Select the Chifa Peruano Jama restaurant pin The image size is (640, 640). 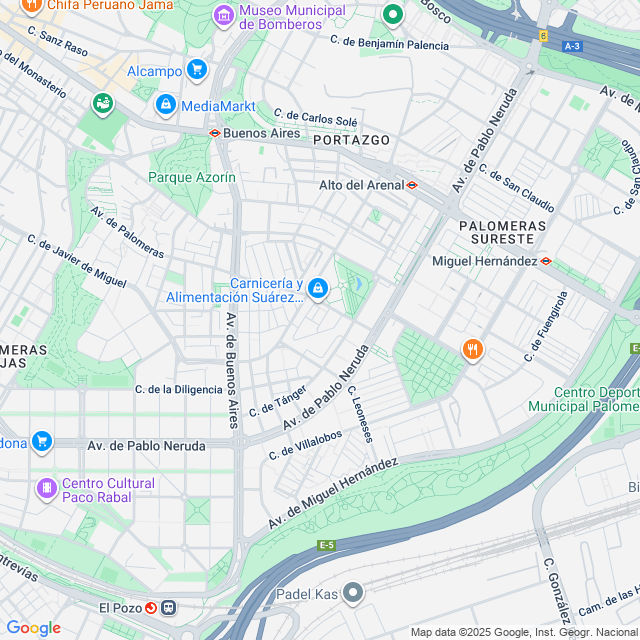click(32, 6)
